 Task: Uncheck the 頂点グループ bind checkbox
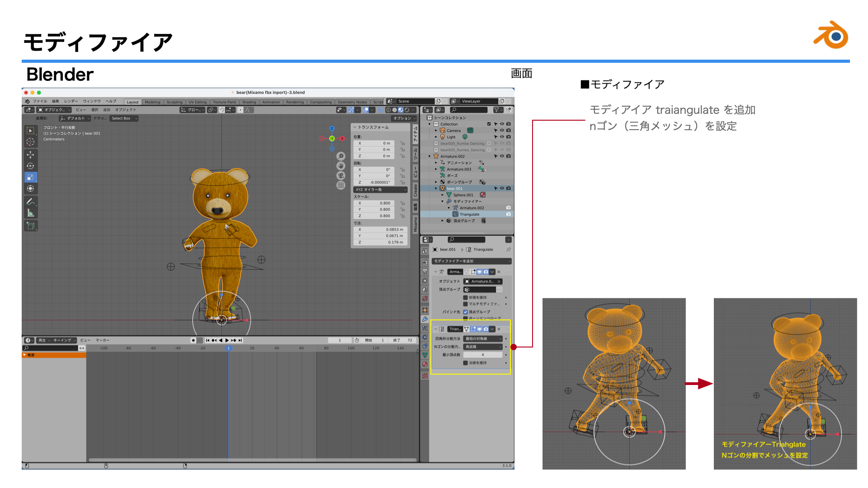click(x=465, y=312)
